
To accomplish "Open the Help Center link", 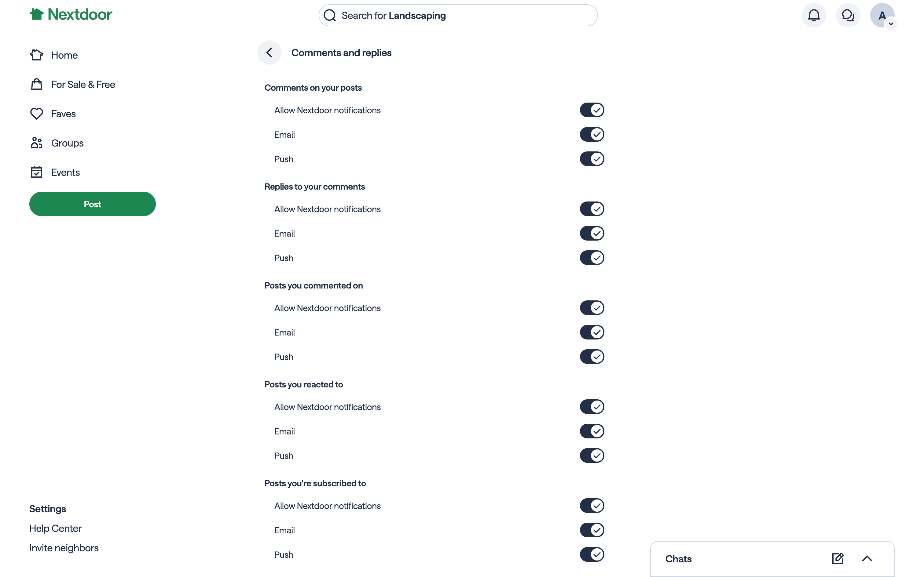I will 55,528.
